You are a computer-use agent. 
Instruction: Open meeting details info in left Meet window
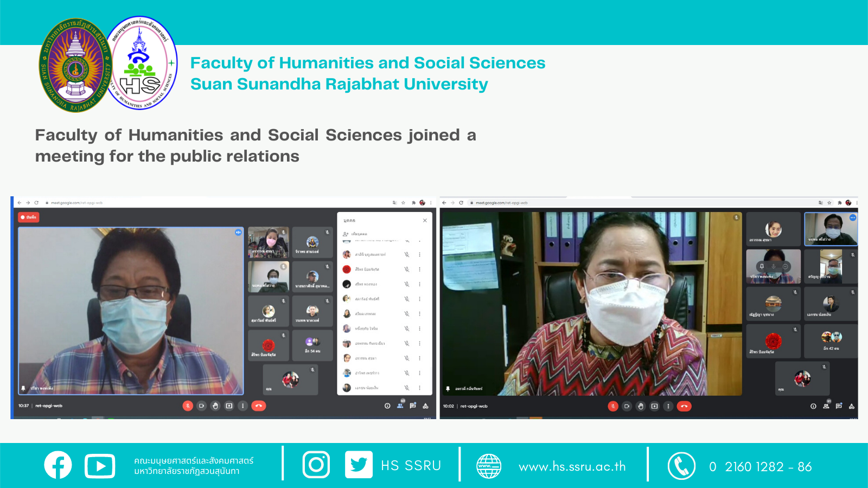[387, 406]
